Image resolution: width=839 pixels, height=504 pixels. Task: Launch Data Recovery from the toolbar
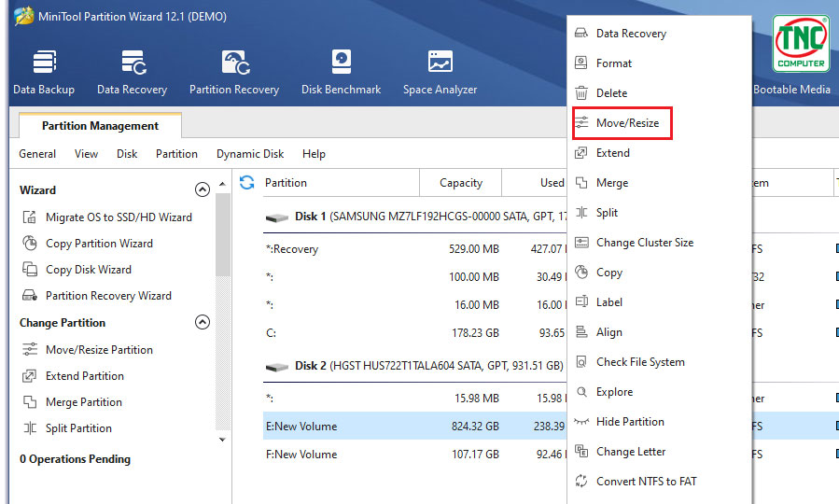coord(133,73)
